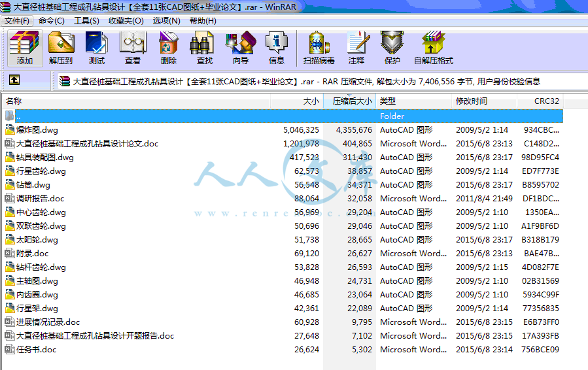Click the 添加 (Add) toolbar icon
588x370 pixels.
click(x=25, y=48)
